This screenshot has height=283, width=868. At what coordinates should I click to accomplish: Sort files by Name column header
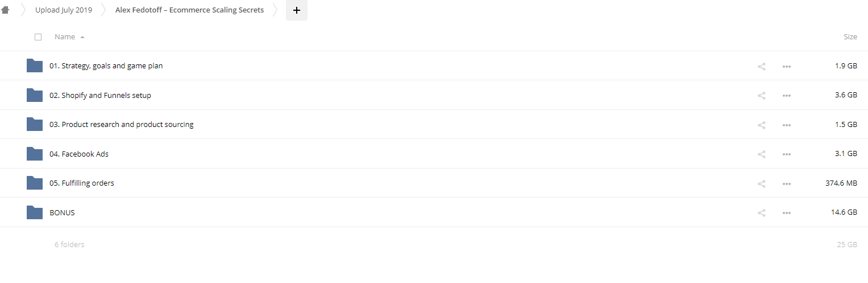click(65, 37)
